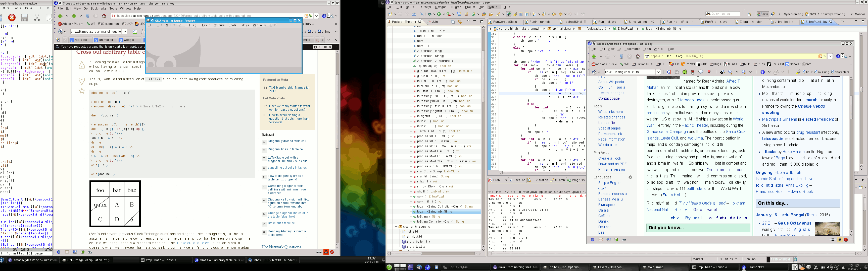Collapse src/main/resources folder in tree
The image size is (868, 271).
(396, 227)
